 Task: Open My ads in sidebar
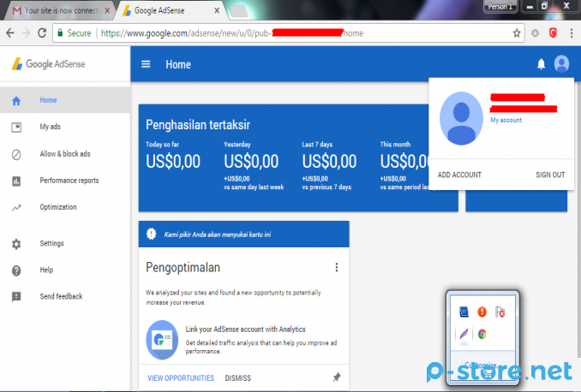(x=50, y=127)
